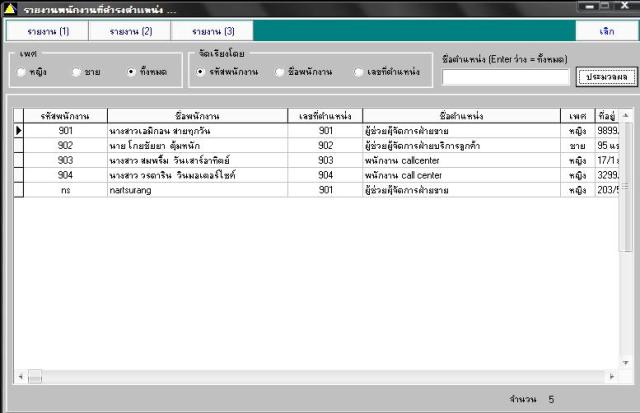Switch to the รายงาน (2) tab
640x413 pixels.
click(x=131, y=31)
